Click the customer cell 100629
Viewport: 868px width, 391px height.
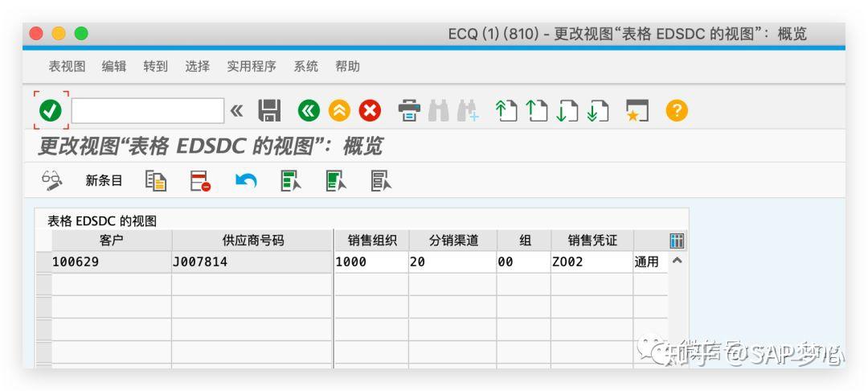pos(112,262)
